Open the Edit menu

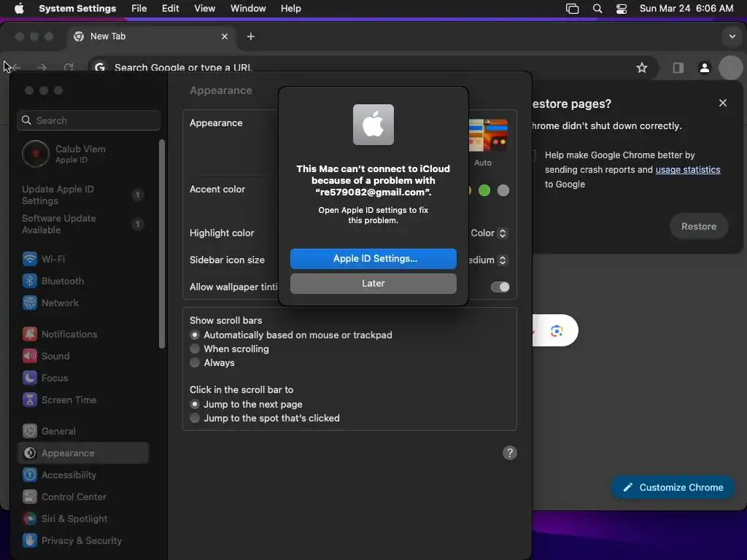pyautogui.click(x=170, y=9)
